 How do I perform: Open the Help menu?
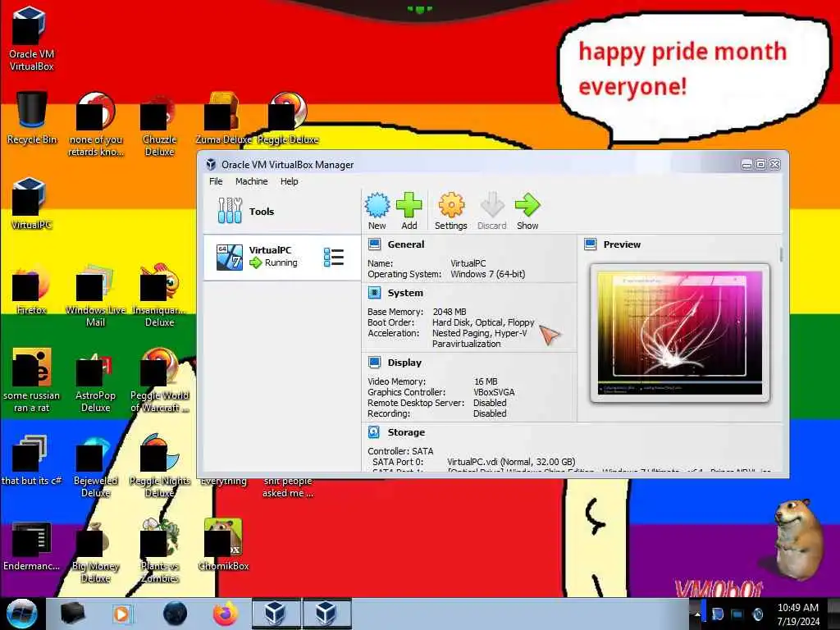(x=290, y=181)
